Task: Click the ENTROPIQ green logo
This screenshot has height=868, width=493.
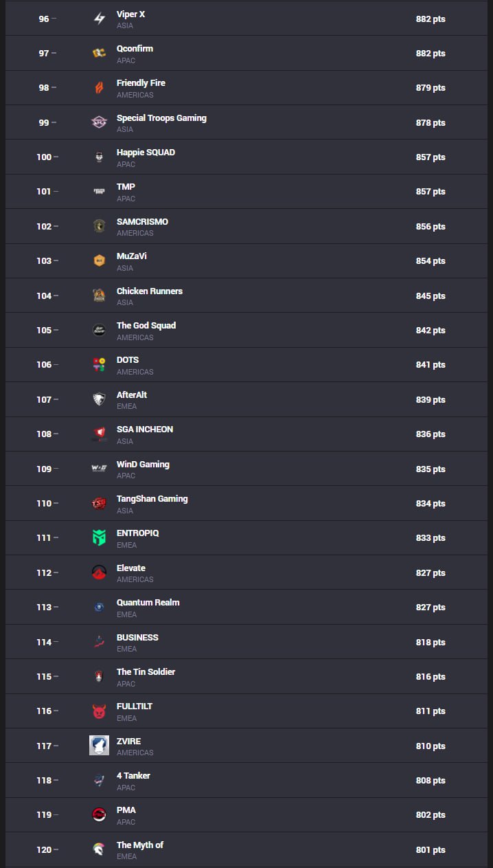Action: (99, 537)
